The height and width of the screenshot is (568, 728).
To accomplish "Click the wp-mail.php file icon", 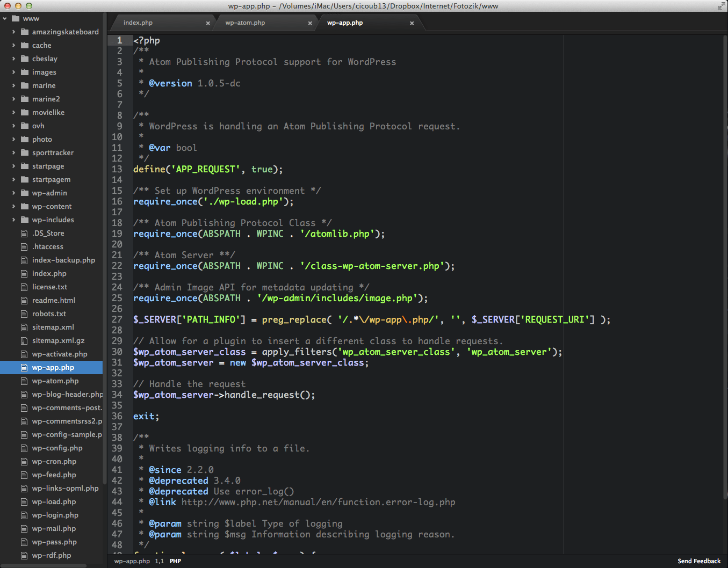I will click(24, 528).
